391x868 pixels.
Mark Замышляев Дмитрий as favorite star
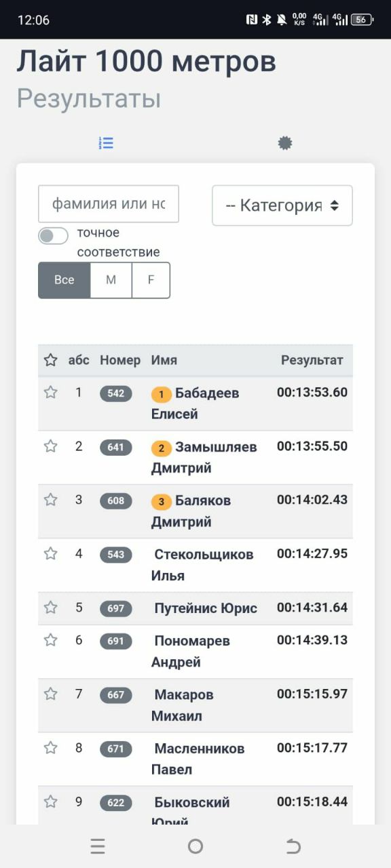pyautogui.click(x=50, y=446)
